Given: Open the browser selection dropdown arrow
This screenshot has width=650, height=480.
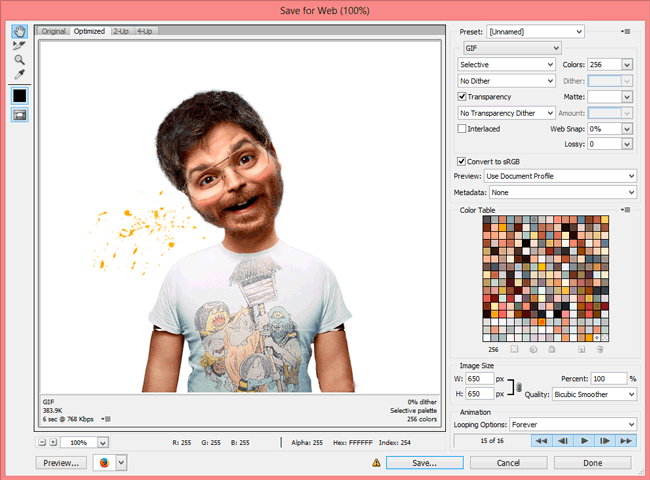Looking at the screenshot, I should pyautogui.click(x=121, y=463).
